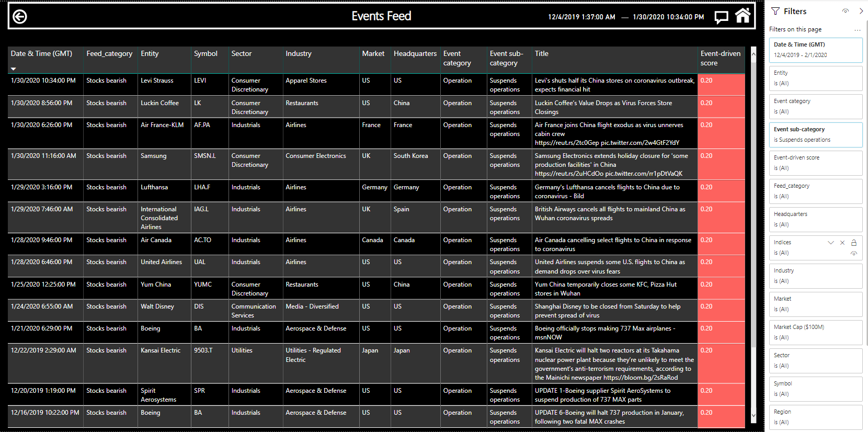Click the Date & Time sort arrow indicator
This screenshot has height=432, width=868.
(14, 69)
